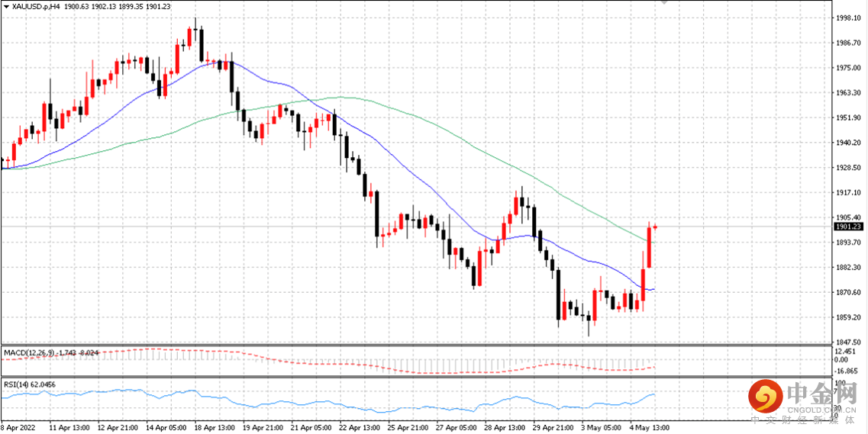The image size is (868, 434).
Task: Click RSI scale value 100
Action: pyautogui.click(x=841, y=382)
